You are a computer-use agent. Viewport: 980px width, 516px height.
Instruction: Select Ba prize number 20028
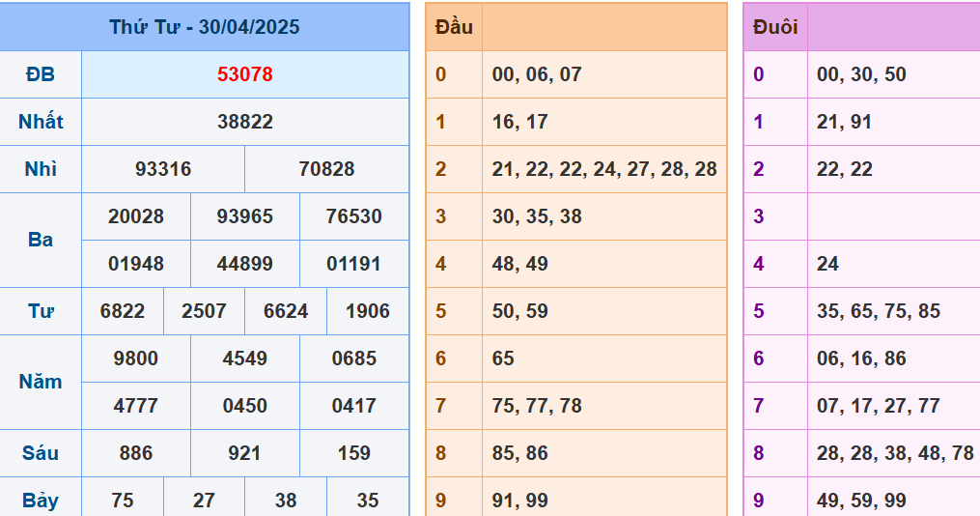click(x=135, y=216)
